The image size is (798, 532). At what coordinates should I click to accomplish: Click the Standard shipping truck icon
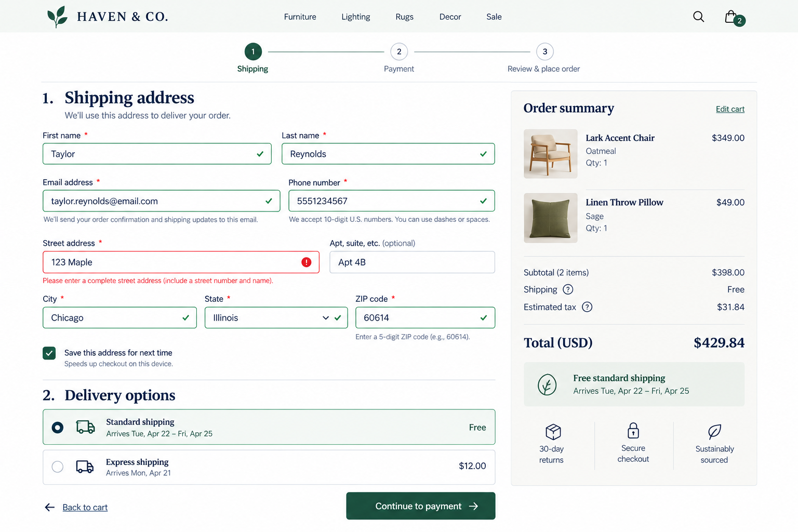coord(86,427)
